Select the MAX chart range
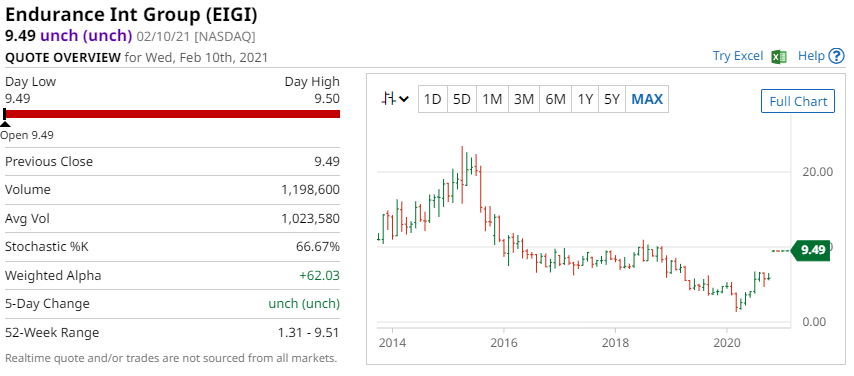 point(647,99)
